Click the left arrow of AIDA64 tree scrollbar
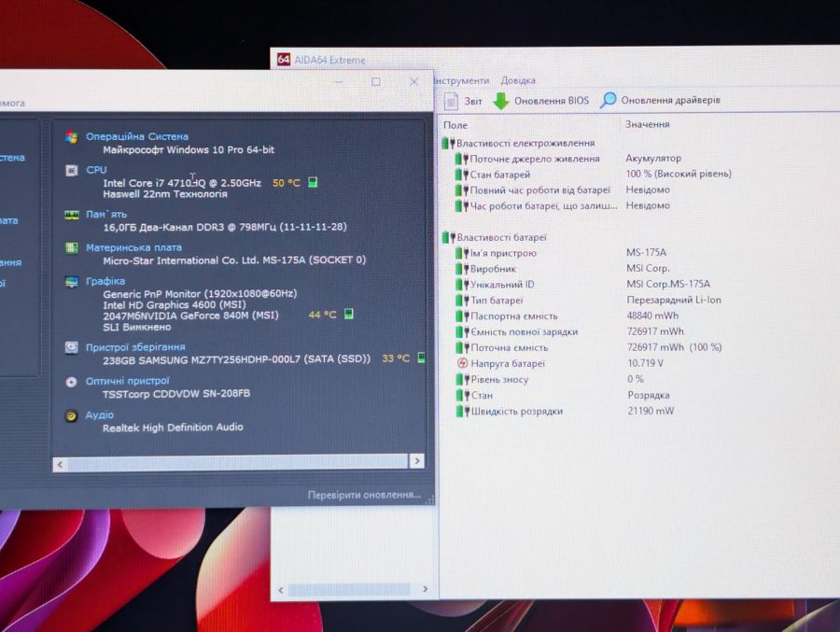840x632 pixels. click(x=281, y=590)
